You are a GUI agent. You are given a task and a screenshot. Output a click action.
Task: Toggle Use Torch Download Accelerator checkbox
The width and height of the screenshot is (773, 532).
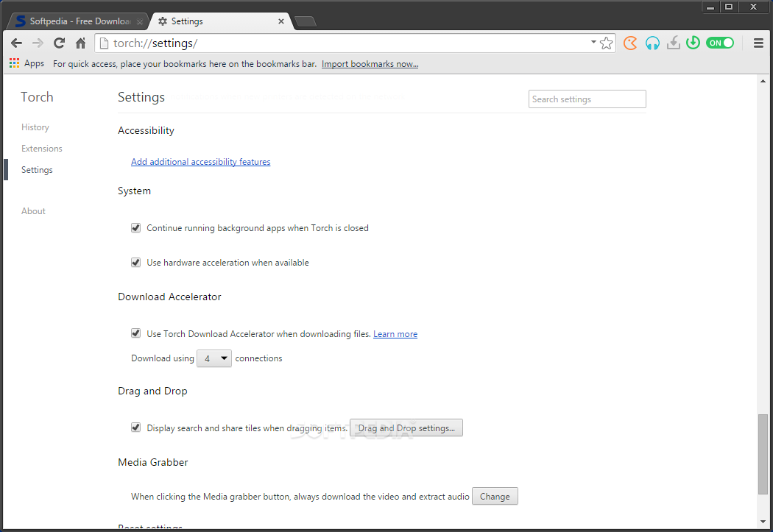pyautogui.click(x=135, y=333)
